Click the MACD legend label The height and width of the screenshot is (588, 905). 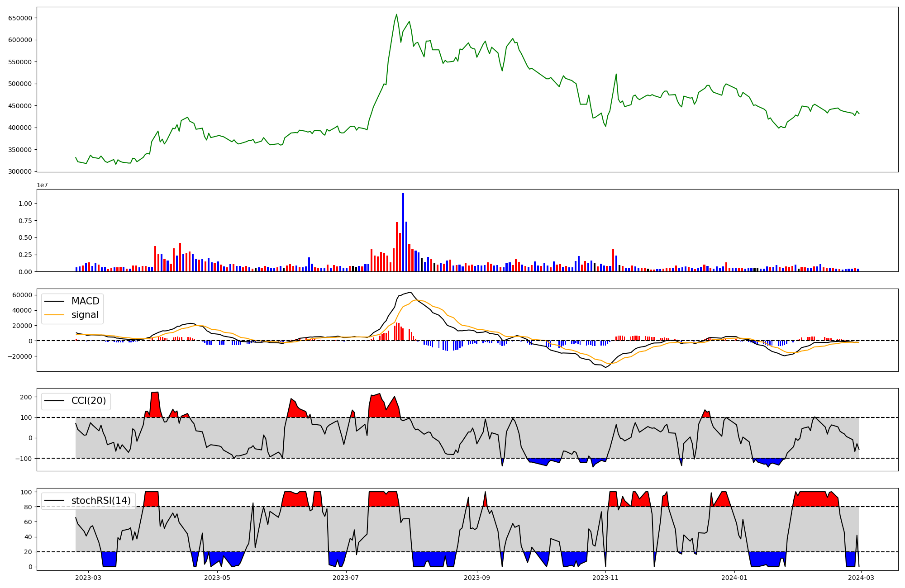85,301
